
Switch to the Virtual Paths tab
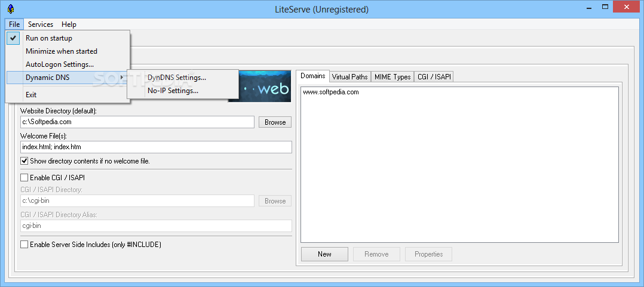click(350, 76)
